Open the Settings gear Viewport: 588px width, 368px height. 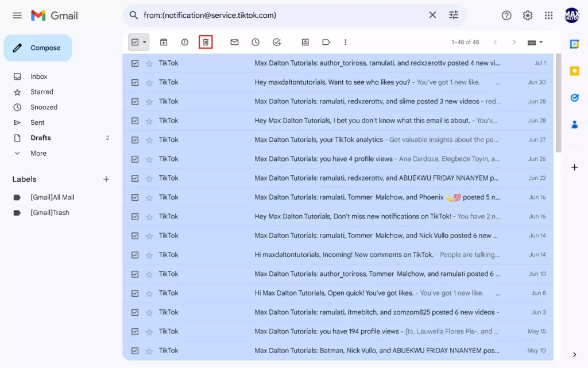pos(527,16)
